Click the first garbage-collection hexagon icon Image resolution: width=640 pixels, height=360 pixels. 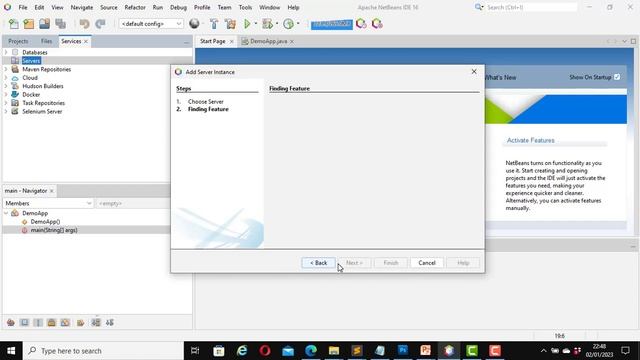coord(361,24)
